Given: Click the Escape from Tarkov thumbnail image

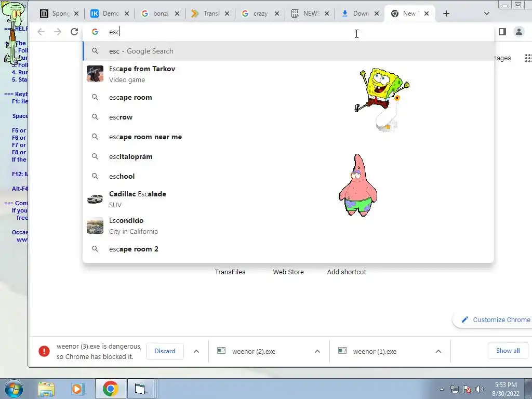Looking at the screenshot, I should tap(95, 74).
